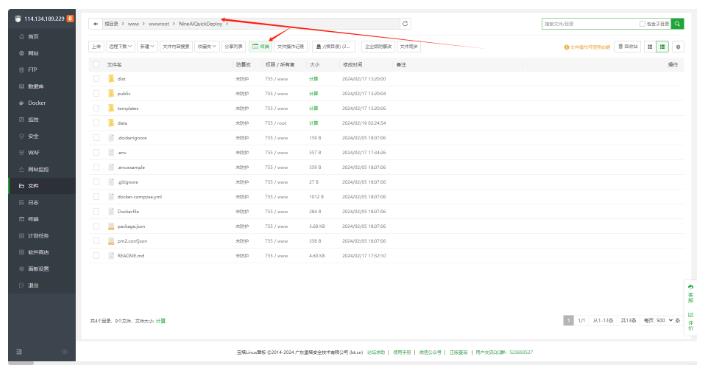Click NineAiQuickDeploy in the breadcrumb path
This screenshot has height=371, width=706.
coord(200,24)
